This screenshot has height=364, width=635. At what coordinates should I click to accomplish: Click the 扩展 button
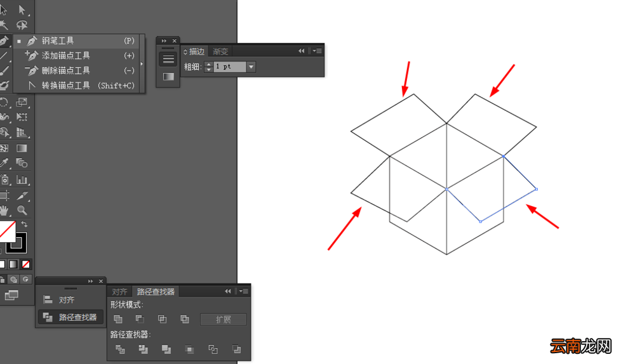point(223,320)
